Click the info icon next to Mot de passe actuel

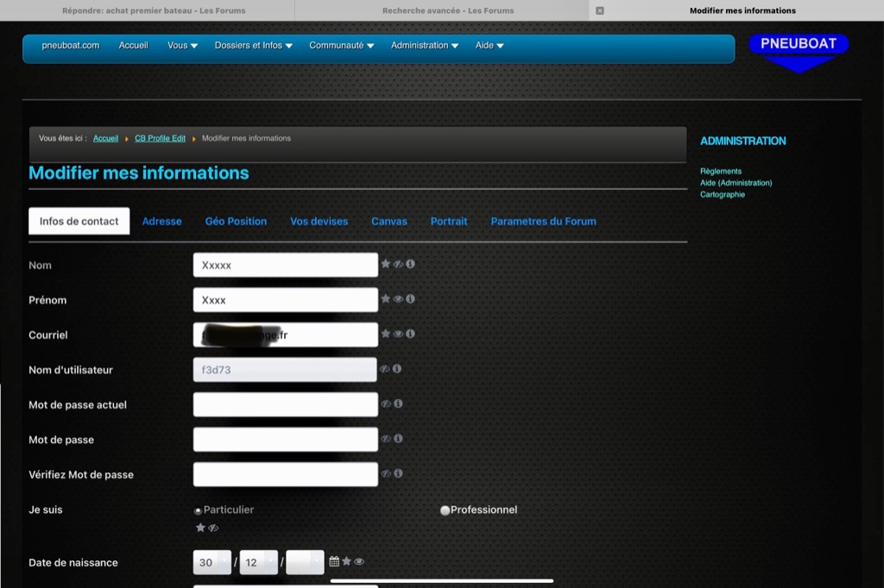(397, 403)
